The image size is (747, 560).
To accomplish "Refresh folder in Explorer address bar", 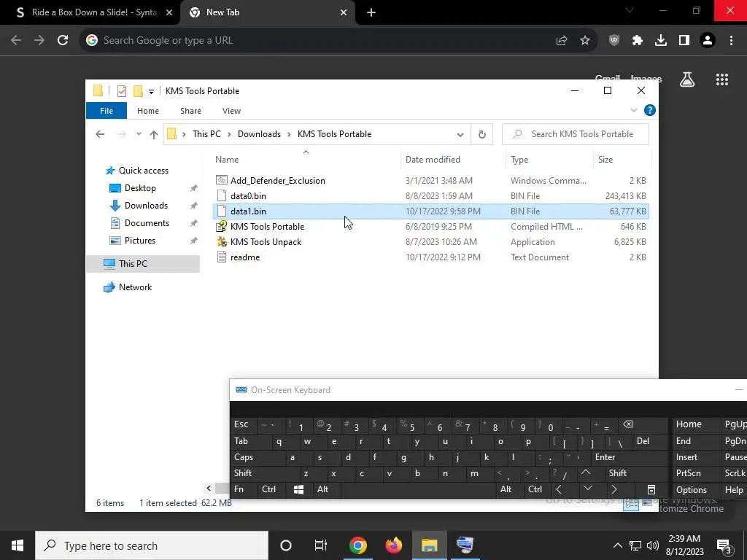I will coord(481,134).
